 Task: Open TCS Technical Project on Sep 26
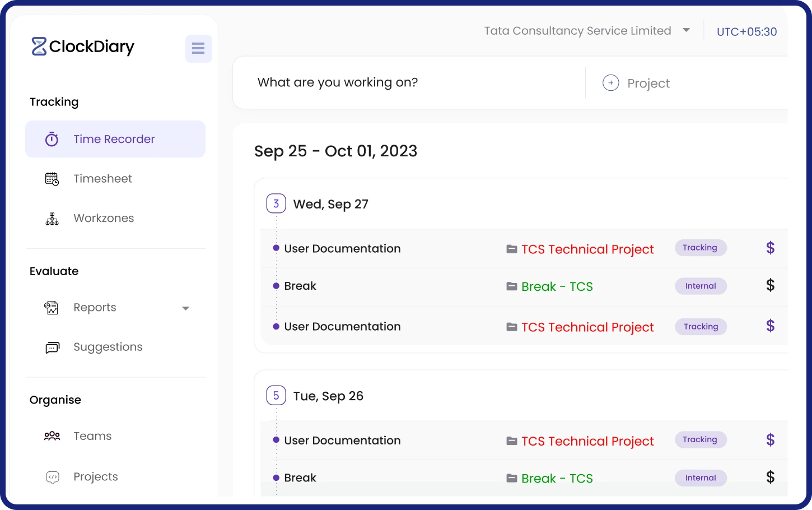click(x=587, y=442)
